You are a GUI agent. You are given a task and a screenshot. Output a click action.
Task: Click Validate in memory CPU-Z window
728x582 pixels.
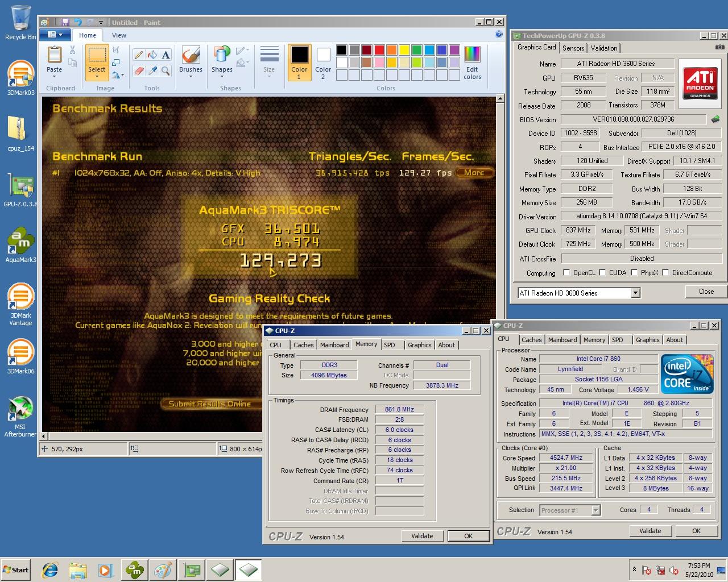coord(422,536)
